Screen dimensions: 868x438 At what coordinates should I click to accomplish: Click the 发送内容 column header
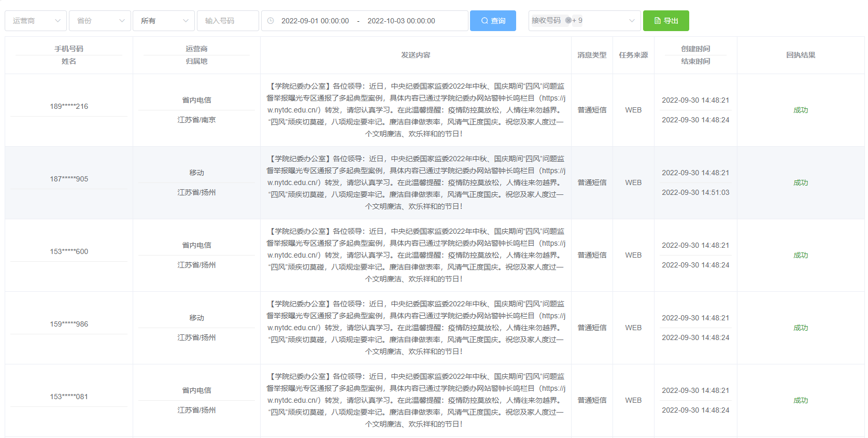click(416, 55)
